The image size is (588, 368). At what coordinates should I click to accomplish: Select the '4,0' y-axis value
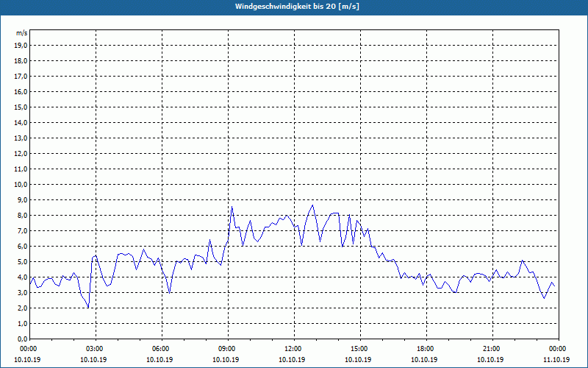pos(22,277)
